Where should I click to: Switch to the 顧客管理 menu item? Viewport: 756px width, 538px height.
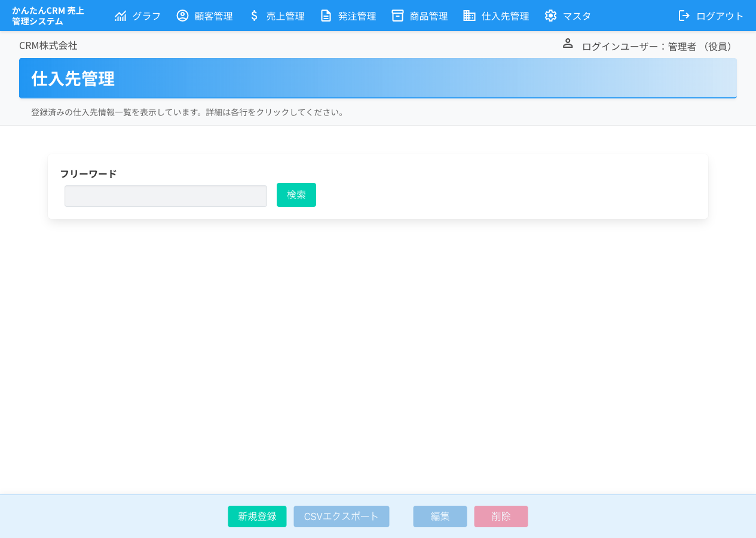tap(213, 16)
